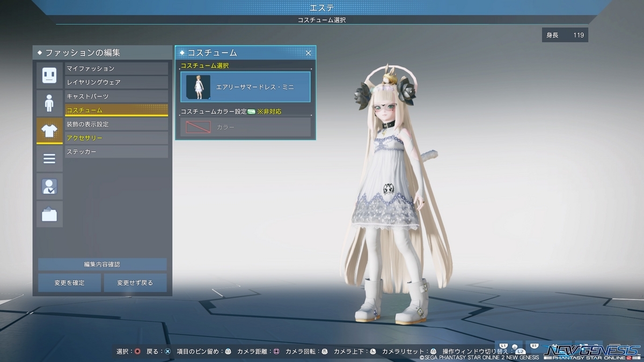Click the ※非対応 notice text
This screenshot has height=362, width=644.
pyautogui.click(x=269, y=112)
